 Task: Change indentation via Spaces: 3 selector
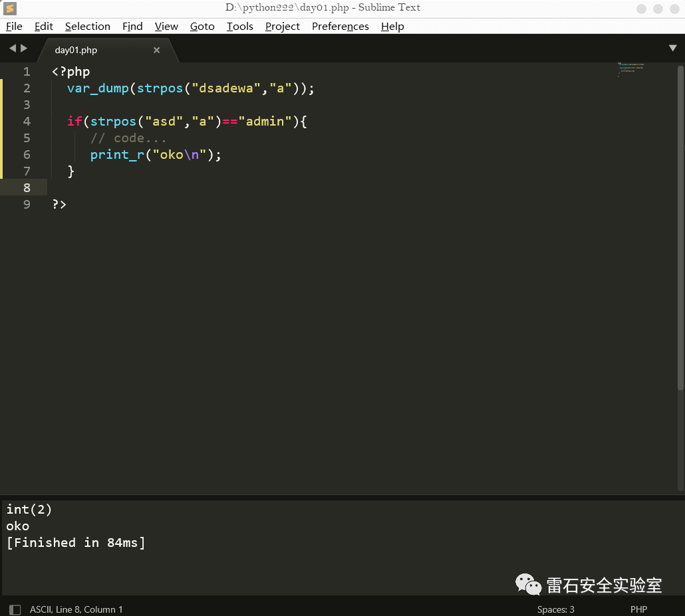pyautogui.click(x=555, y=609)
